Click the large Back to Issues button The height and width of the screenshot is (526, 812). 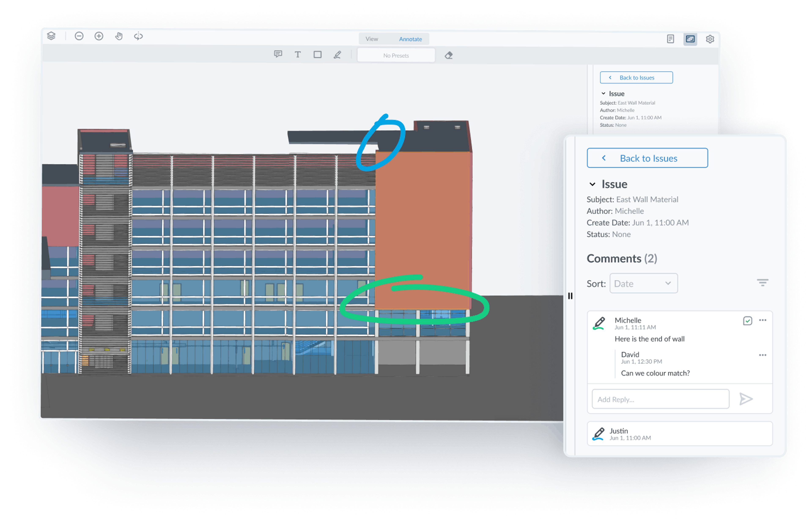[647, 158]
